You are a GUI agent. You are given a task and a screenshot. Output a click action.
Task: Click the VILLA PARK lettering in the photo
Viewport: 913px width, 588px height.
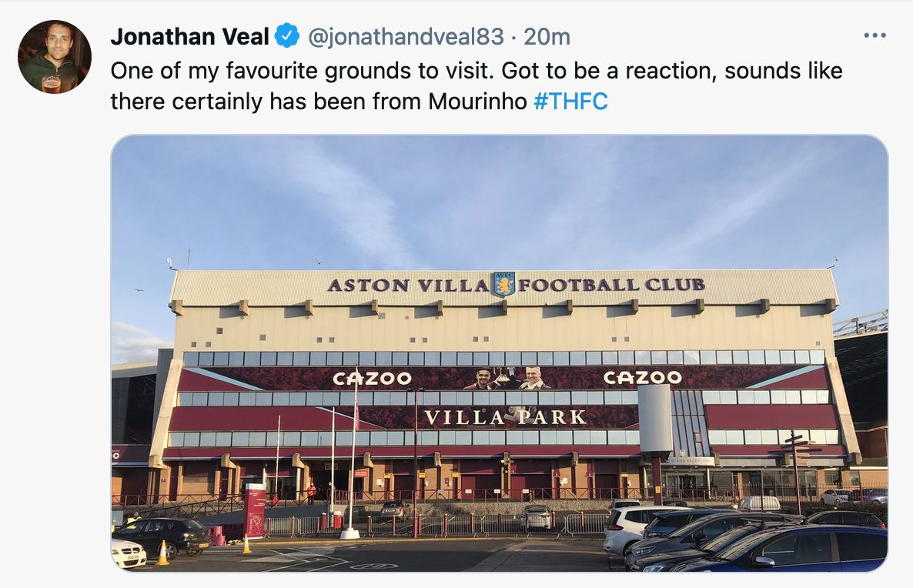point(505,418)
